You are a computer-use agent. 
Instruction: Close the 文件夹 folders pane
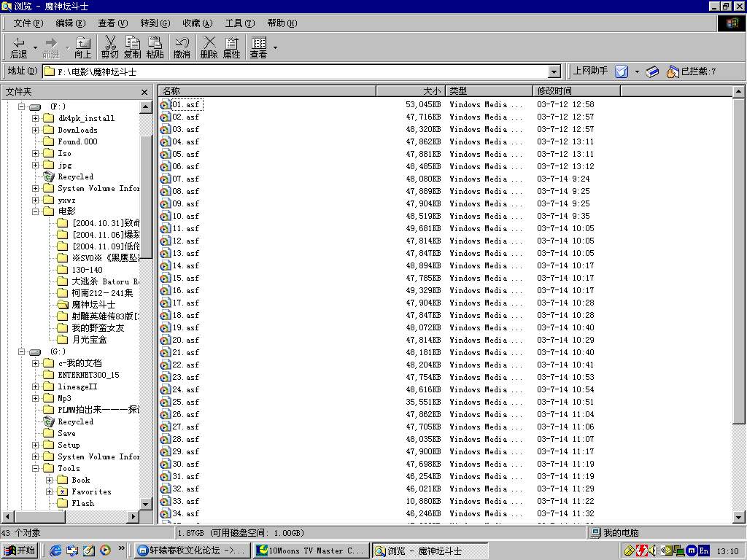click(144, 92)
